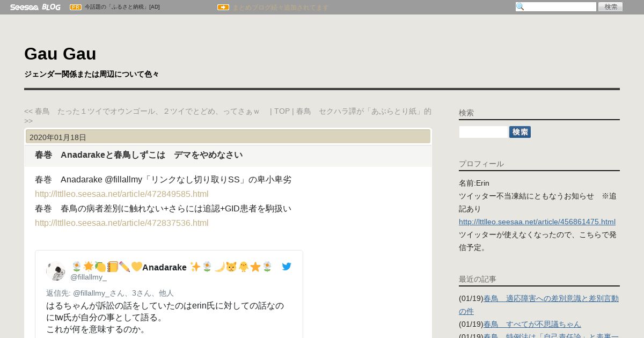644x338 pixels.
Task: Click the プロフィール sidebar heading
Action: [x=481, y=164]
